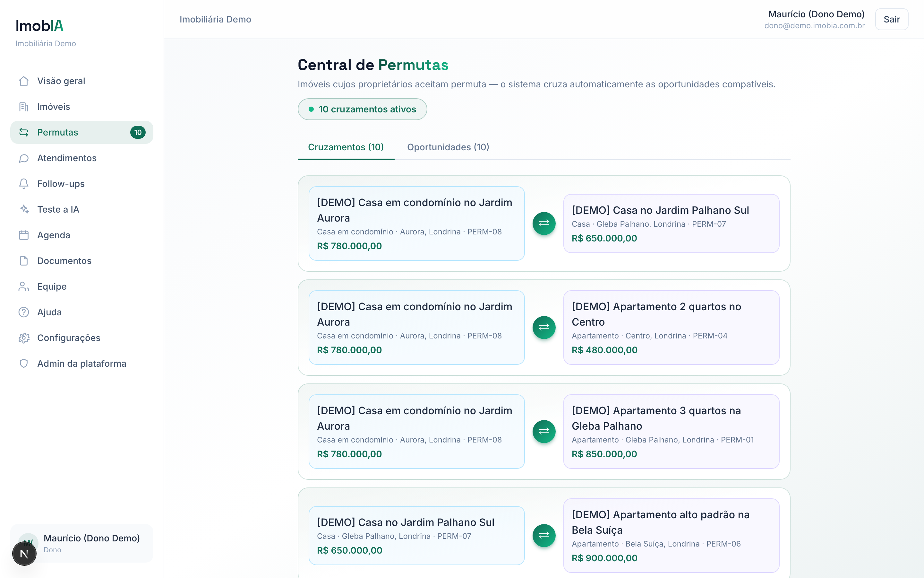Click the R$ 850.000,00 price
Image resolution: width=924 pixels, height=578 pixels.
[x=604, y=454]
